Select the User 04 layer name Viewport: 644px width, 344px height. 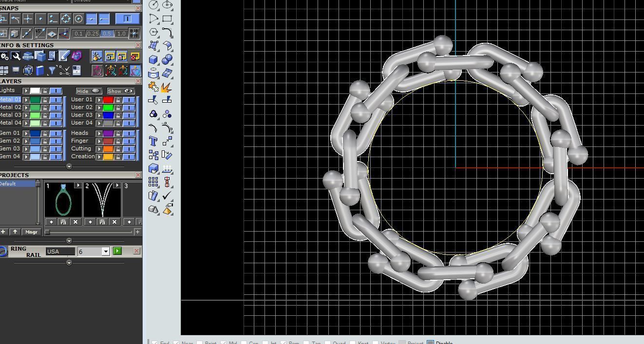click(82, 123)
